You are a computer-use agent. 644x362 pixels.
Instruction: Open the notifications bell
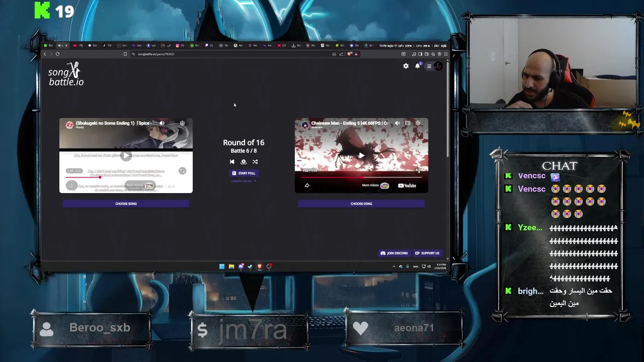coord(418,66)
